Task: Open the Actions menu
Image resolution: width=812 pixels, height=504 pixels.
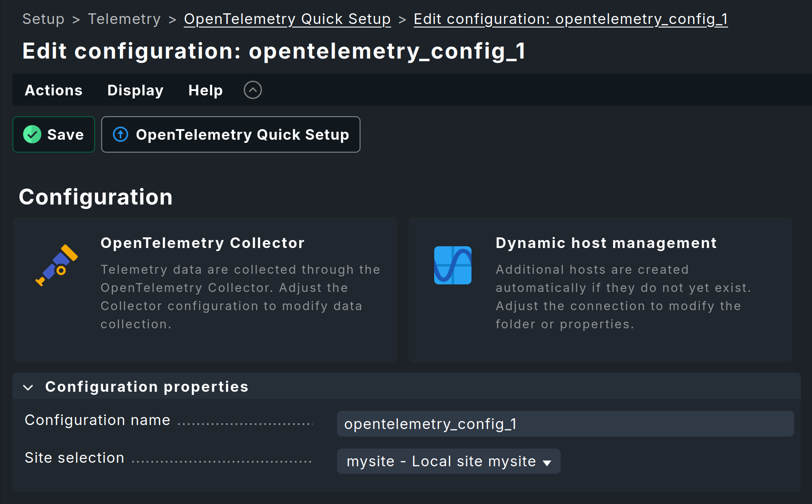Action: point(54,90)
